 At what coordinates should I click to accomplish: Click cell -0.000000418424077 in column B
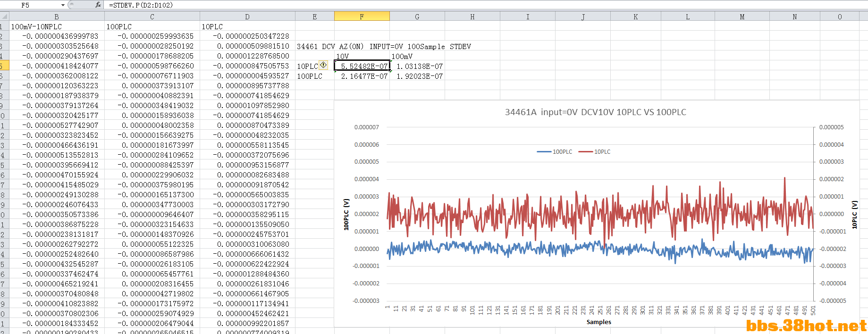(x=57, y=66)
